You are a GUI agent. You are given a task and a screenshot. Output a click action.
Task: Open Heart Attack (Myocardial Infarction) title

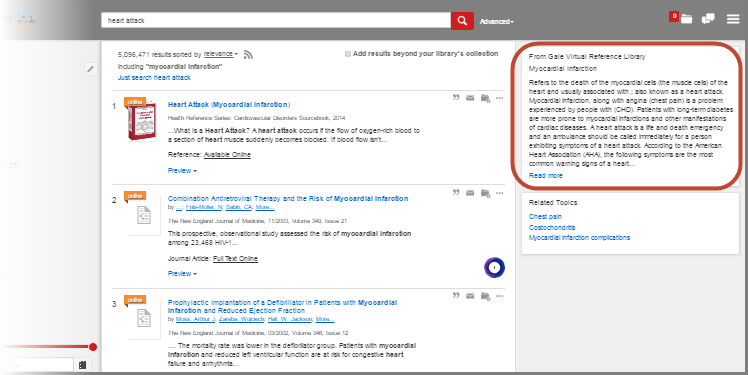pos(229,104)
